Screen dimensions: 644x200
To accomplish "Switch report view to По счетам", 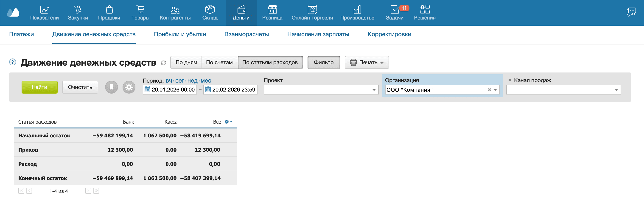I will pos(219,62).
